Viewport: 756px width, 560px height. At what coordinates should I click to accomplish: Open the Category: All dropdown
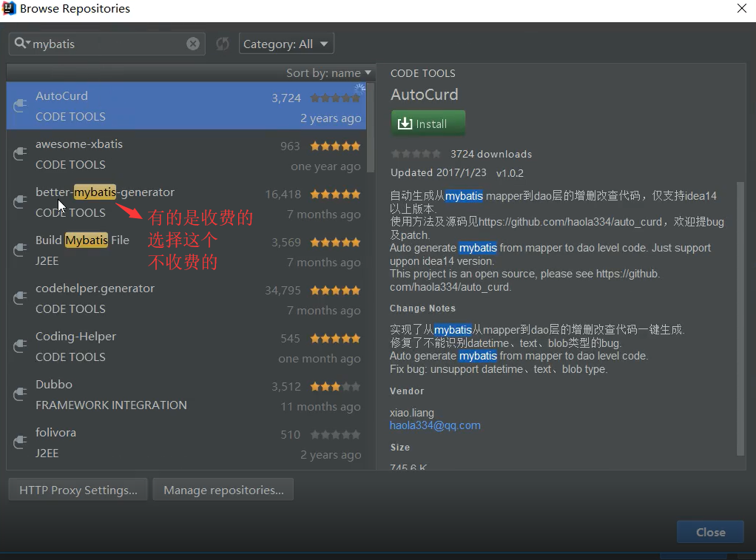coord(286,44)
